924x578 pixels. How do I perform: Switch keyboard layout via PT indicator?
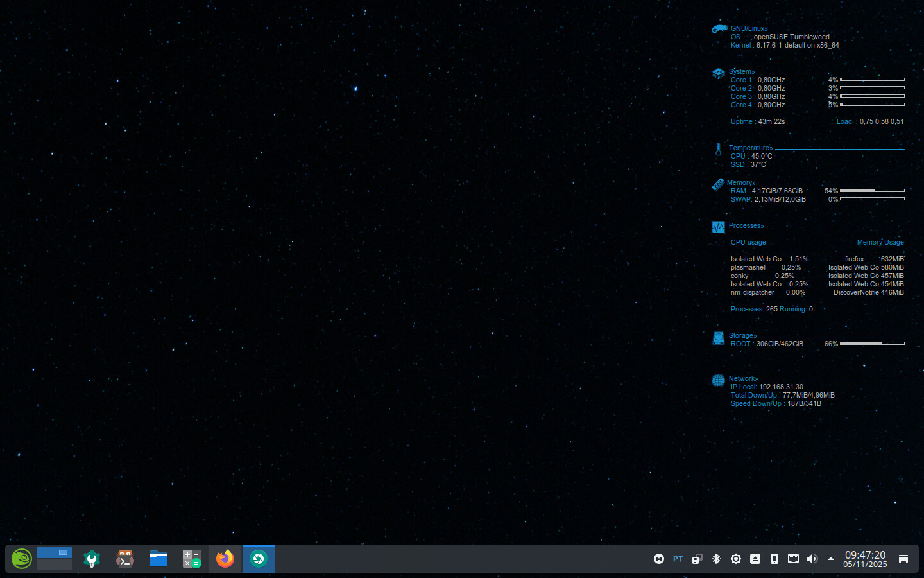pyautogui.click(x=678, y=559)
